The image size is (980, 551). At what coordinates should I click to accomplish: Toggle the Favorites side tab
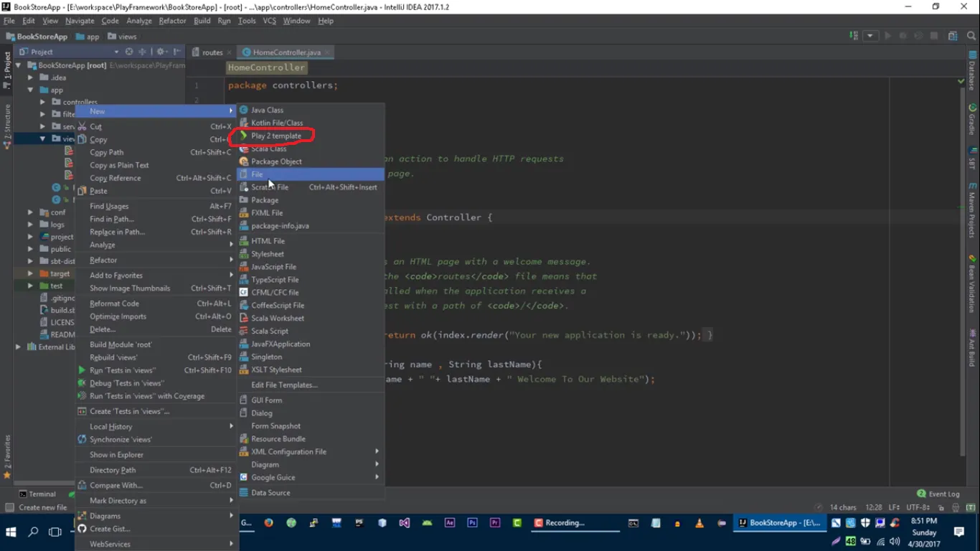pyautogui.click(x=7, y=457)
